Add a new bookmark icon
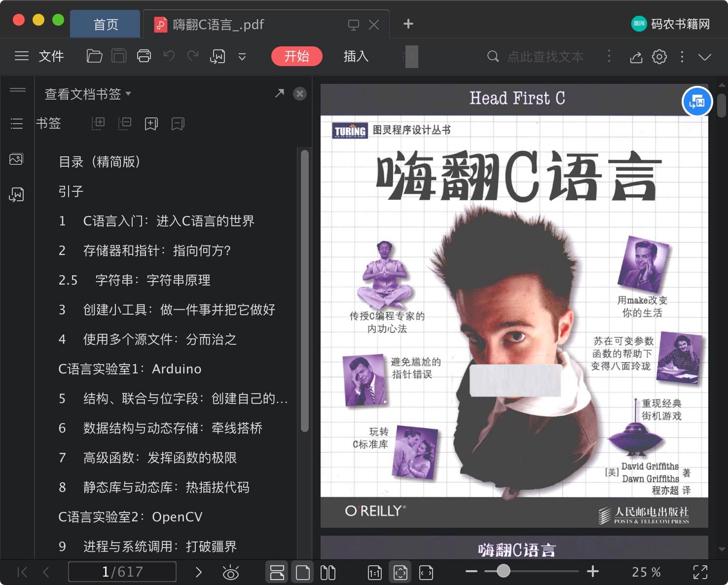This screenshot has width=728, height=585. (151, 123)
